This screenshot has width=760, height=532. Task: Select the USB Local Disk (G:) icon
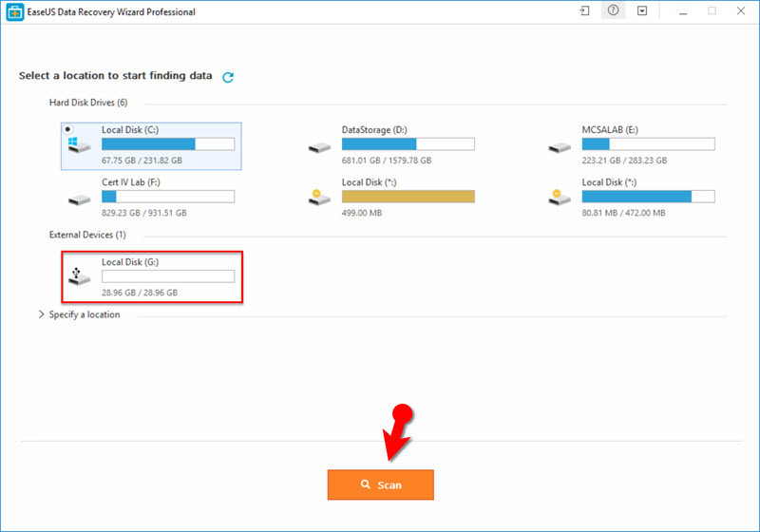click(79, 276)
